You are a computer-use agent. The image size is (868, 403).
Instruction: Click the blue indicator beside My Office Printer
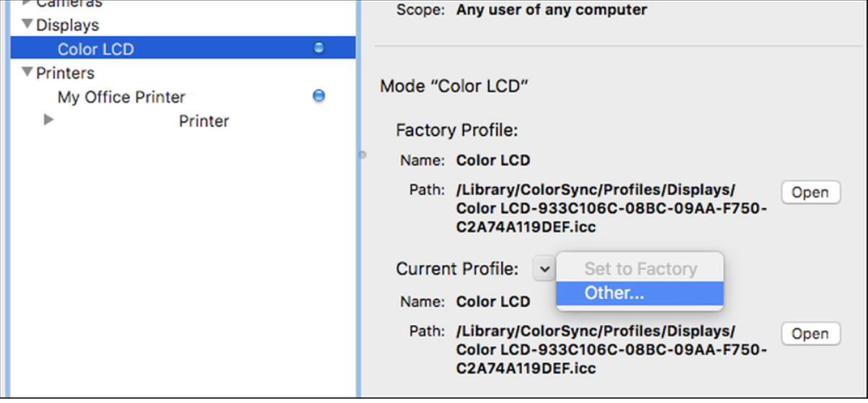click(x=318, y=95)
